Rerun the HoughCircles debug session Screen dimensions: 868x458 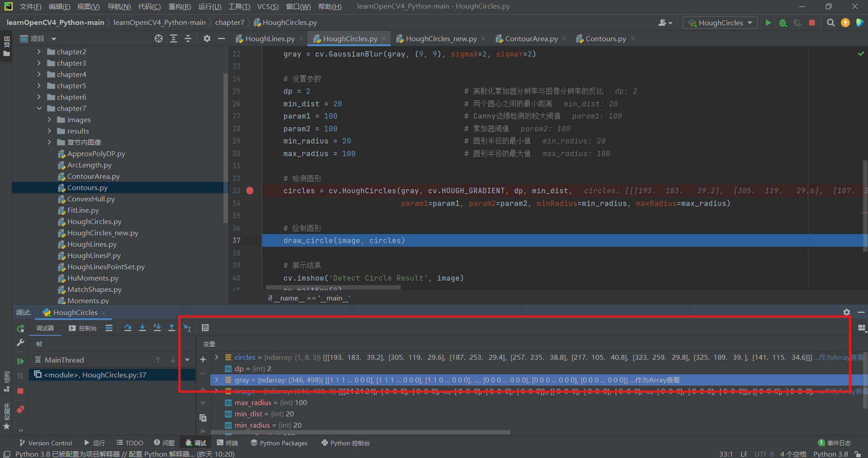pos(20,329)
